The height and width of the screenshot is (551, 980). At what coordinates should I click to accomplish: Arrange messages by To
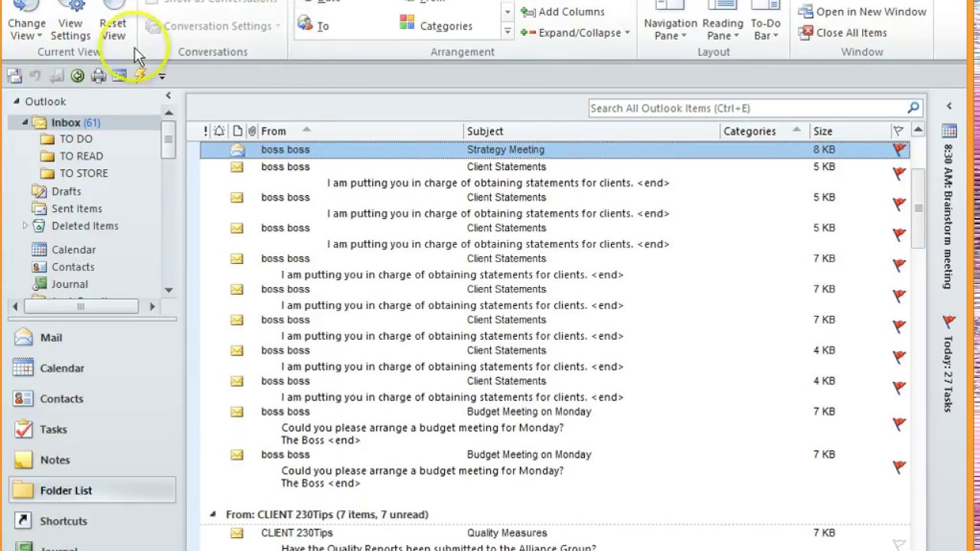tap(314, 25)
